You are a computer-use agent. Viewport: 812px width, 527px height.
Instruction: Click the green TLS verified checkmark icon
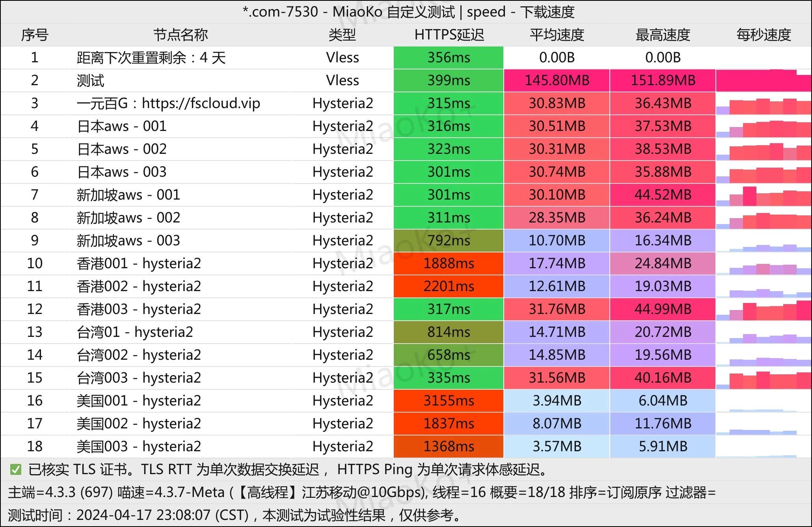(x=16, y=469)
